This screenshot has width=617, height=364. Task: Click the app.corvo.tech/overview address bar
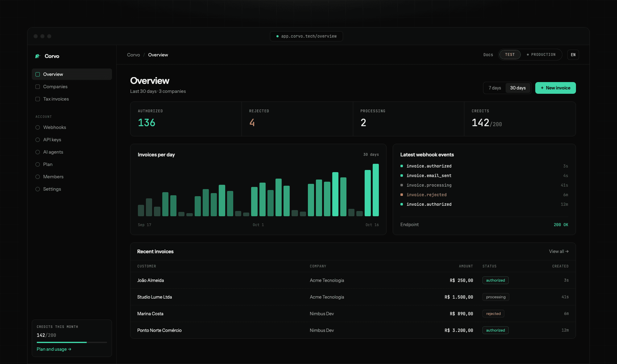coord(306,36)
